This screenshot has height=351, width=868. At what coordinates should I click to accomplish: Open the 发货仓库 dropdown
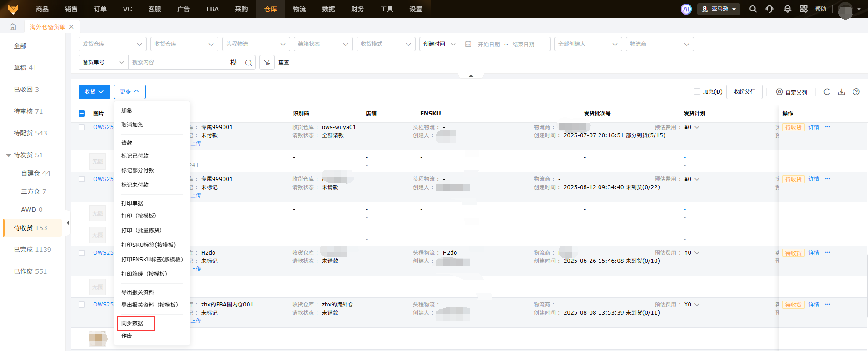(x=112, y=44)
